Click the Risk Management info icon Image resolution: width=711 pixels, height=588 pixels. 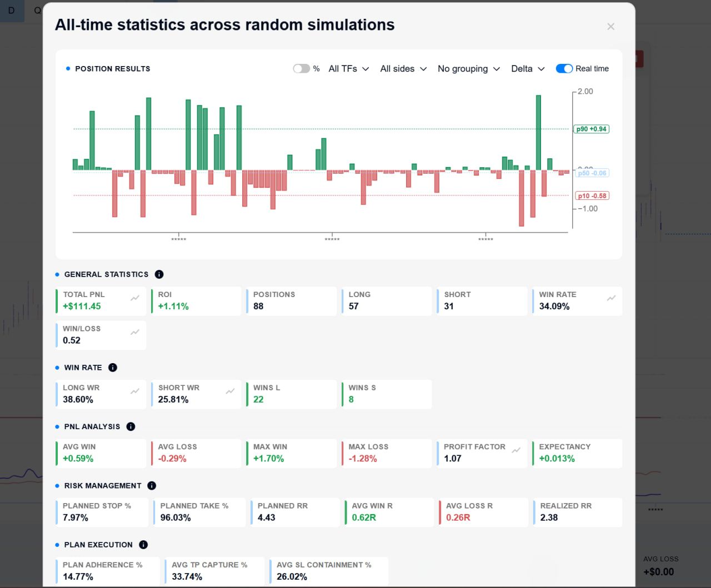coord(152,486)
